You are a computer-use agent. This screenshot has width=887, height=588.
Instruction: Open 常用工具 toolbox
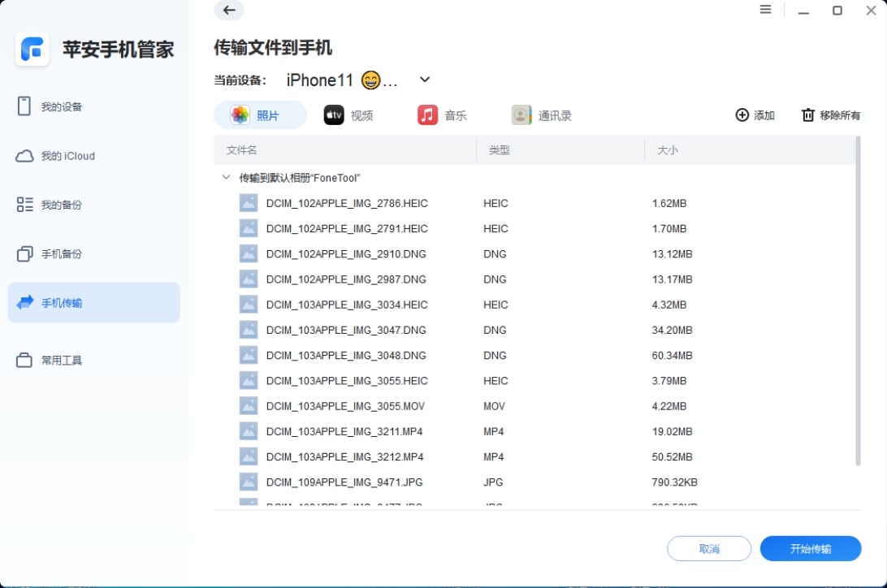click(x=61, y=360)
